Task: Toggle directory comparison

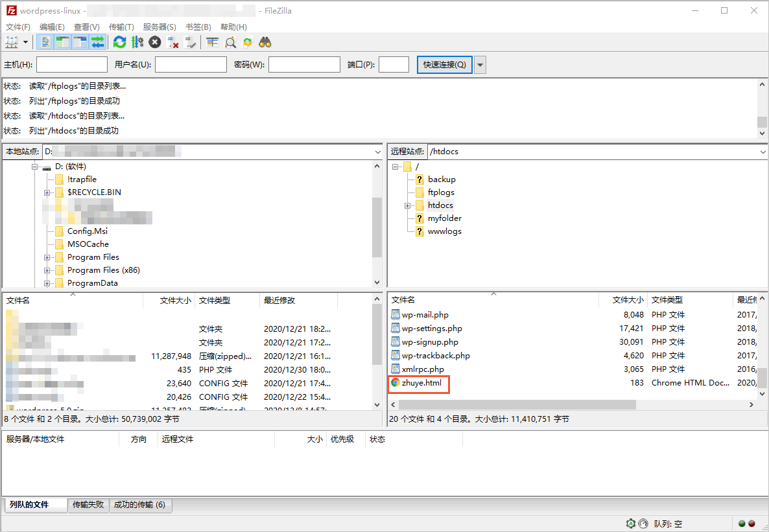Action: pyautogui.click(x=230, y=43)
